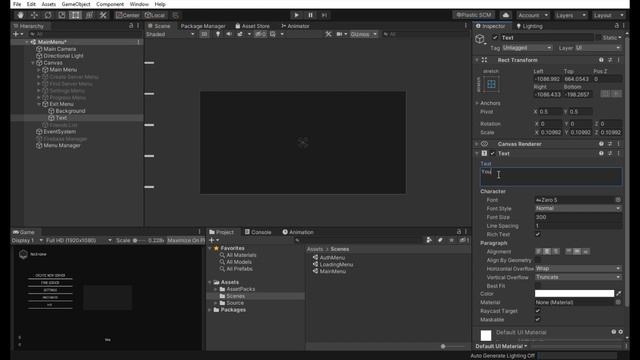Open the Layout dropdown in toolbar
The height and width of the screenshot is (360, 640).
click(x=609, y=15)
